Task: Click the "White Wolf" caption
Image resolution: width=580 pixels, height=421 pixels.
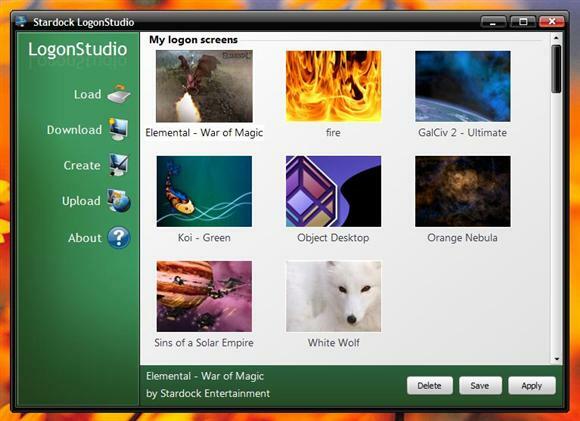Action: coord(334,343)
